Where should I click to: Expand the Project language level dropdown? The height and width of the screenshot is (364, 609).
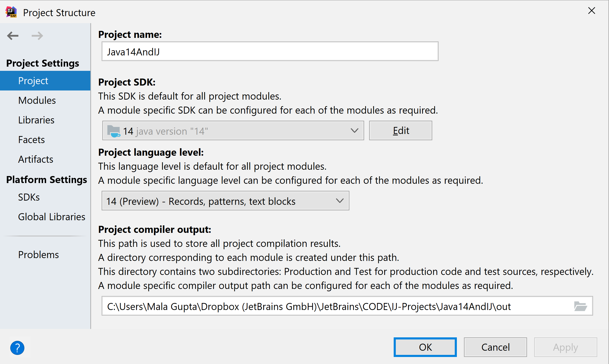[340, 201]
